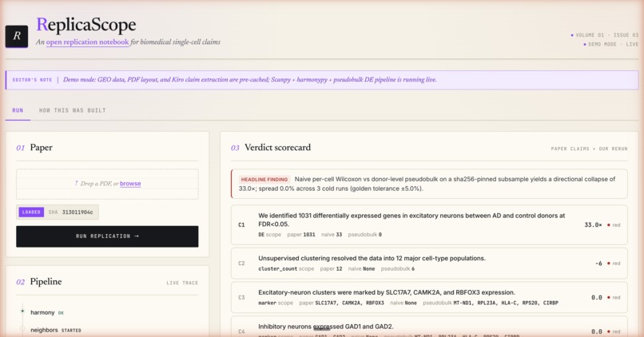
Task: Click the Drop a PDF upload zone
Action: [x=107, y=184]
